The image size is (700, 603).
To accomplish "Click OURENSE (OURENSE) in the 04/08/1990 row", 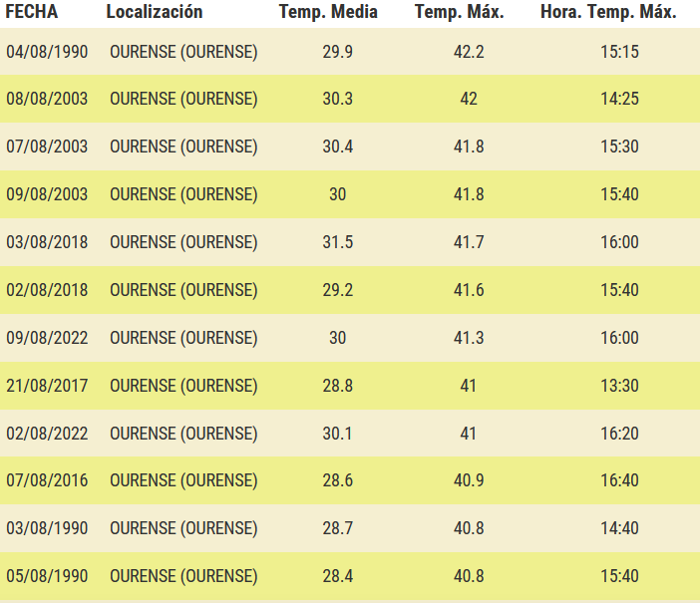I will (183, 52).
